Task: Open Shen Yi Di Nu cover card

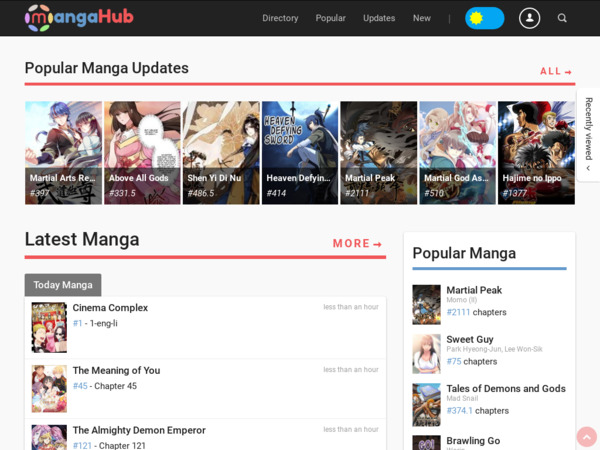Action: click(x=221, y=153)
